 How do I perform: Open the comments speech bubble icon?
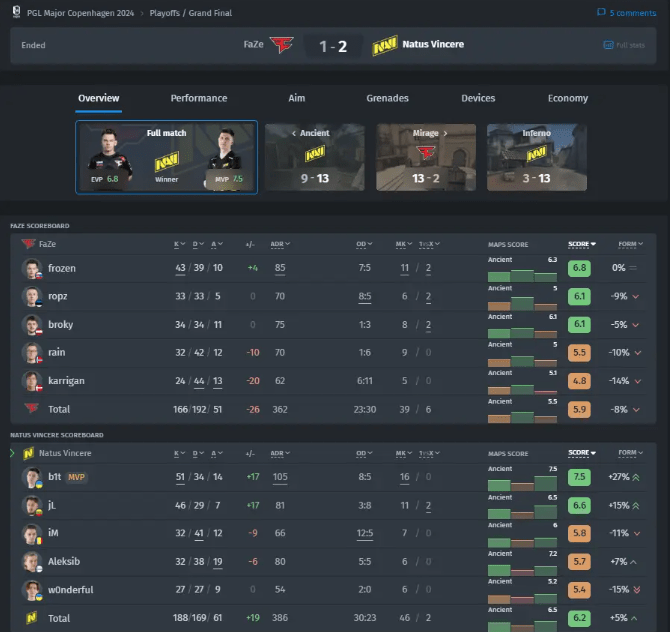(601, 12)
